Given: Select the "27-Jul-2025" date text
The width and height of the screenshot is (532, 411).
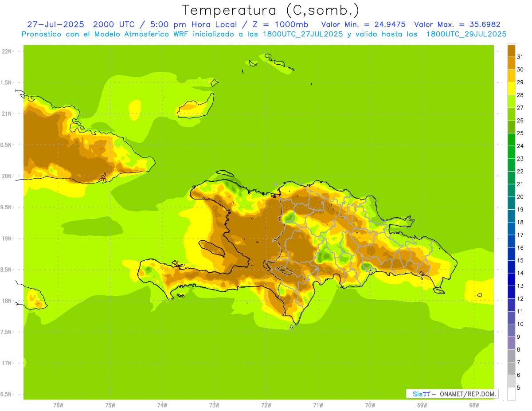Looking at the screenshot, I should [x=56, y=24].
